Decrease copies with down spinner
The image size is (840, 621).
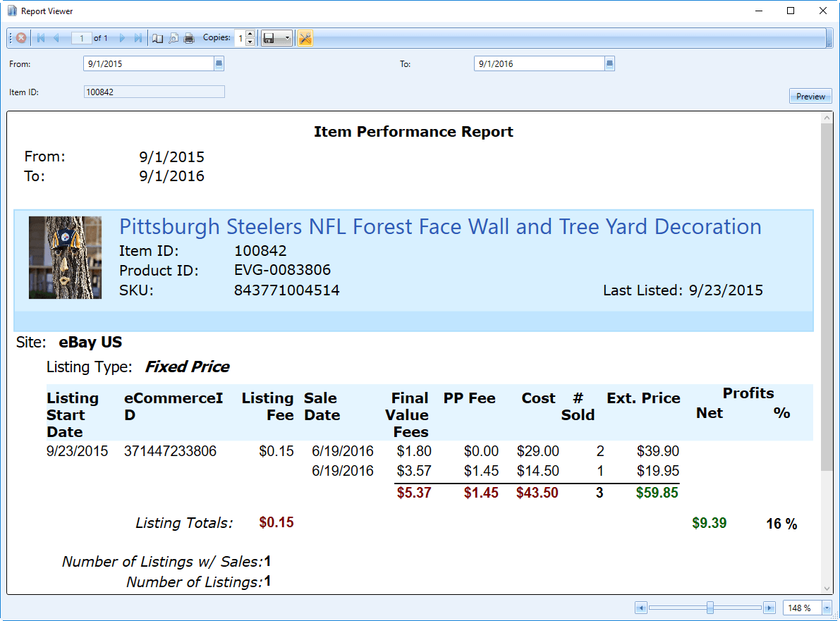(250, 42)
